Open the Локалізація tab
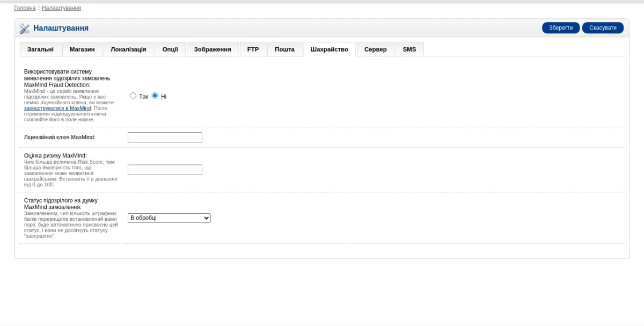The width and height of the screenshot is (644, 326). 128,49
